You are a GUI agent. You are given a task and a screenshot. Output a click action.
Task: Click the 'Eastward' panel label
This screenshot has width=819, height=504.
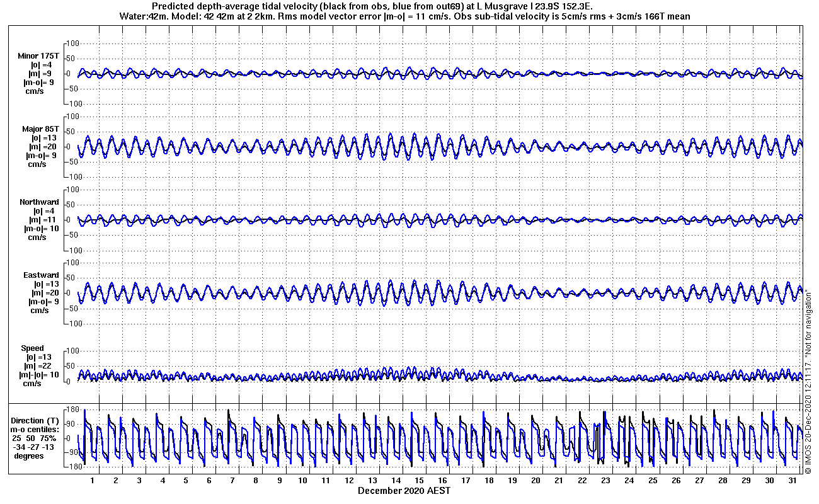click(42, 275)
